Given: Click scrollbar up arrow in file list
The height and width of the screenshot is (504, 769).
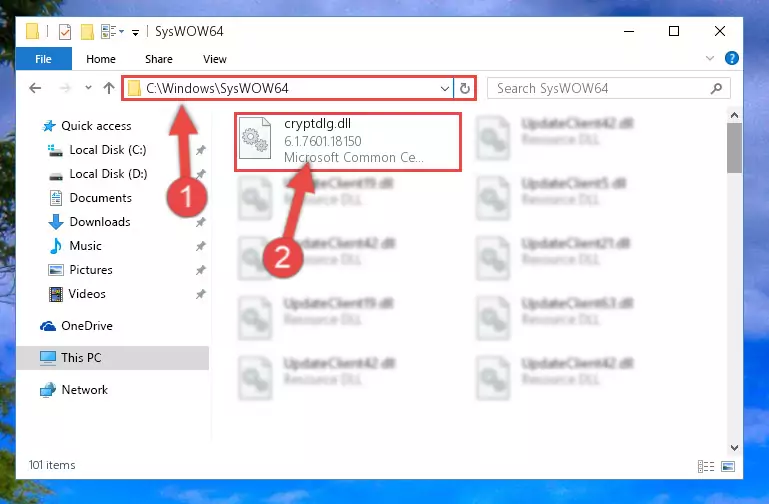Looking at the screenshot, I should click(734, 115).
